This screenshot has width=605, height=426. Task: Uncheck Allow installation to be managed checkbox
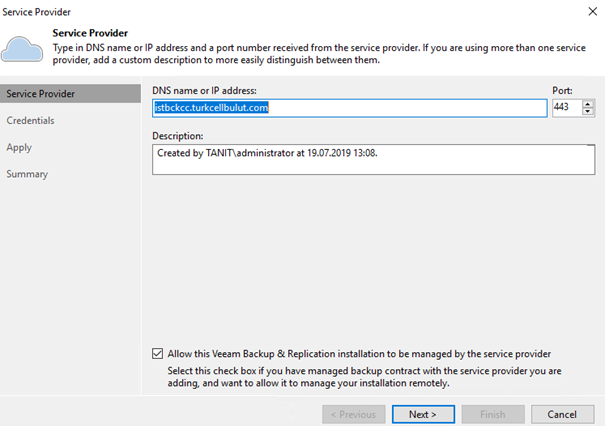157,353
